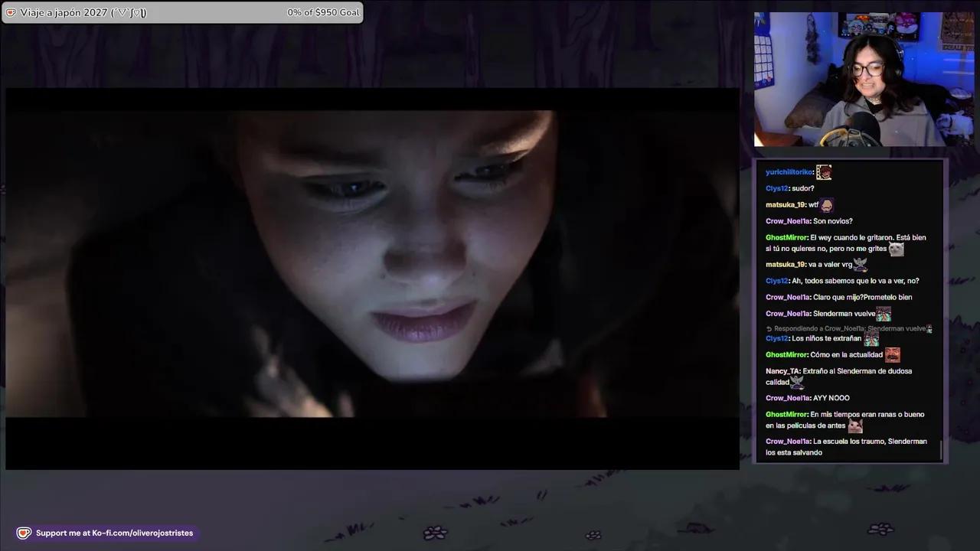Click the meme face emote in 'Cómo en la actualidad'
The width and height of the screenshot is (980, 551).
tap(892, 354)
